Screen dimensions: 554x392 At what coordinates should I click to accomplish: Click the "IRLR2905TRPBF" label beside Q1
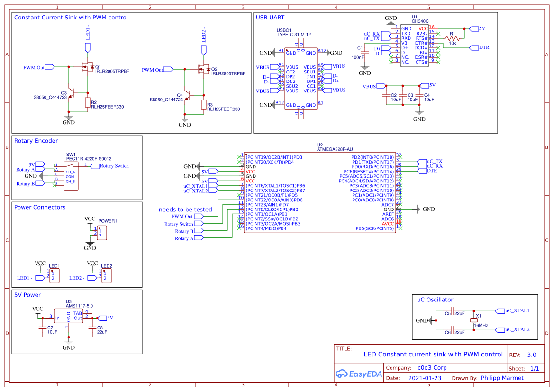pos(112,72)
